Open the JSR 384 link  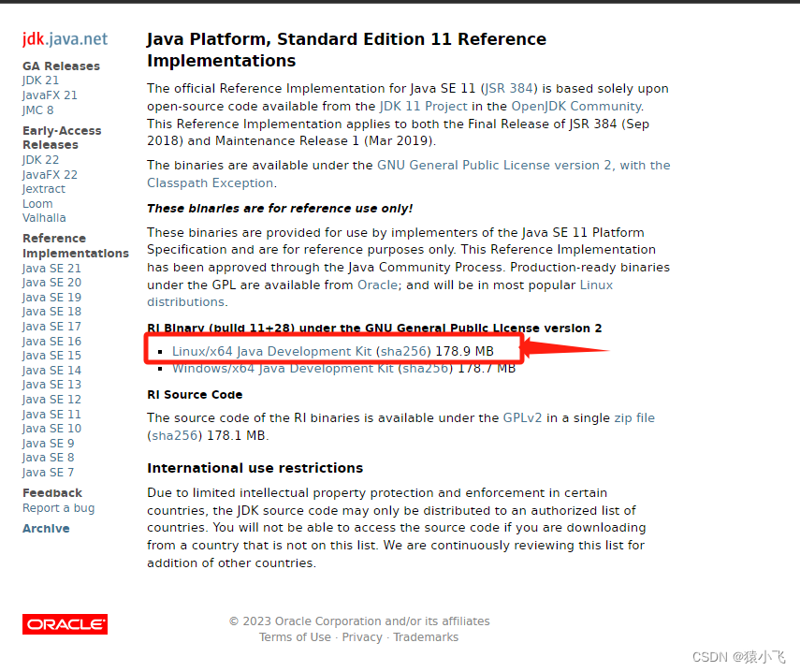coord(509,88)
